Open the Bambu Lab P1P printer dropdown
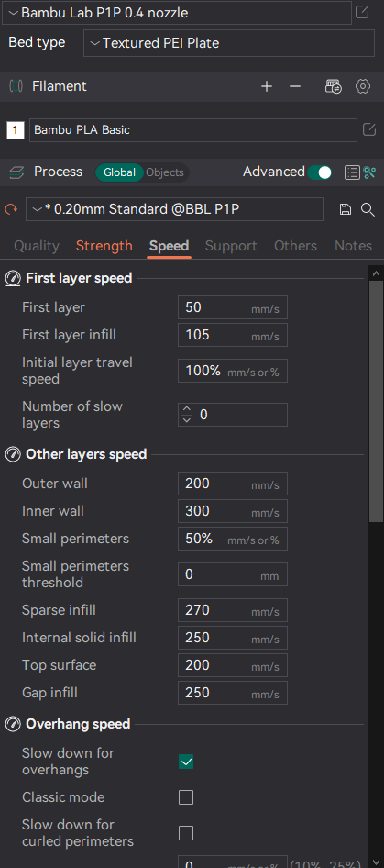 [177, 13]
